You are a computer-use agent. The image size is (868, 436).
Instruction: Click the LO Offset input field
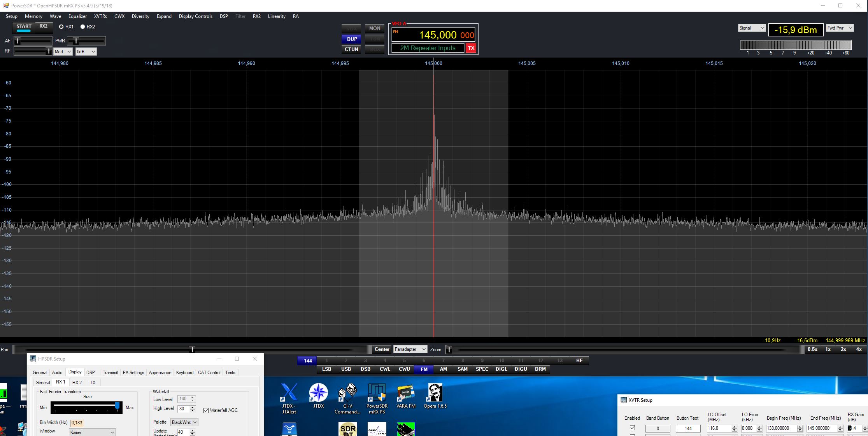pyautogui.click(x=719, y=428)
